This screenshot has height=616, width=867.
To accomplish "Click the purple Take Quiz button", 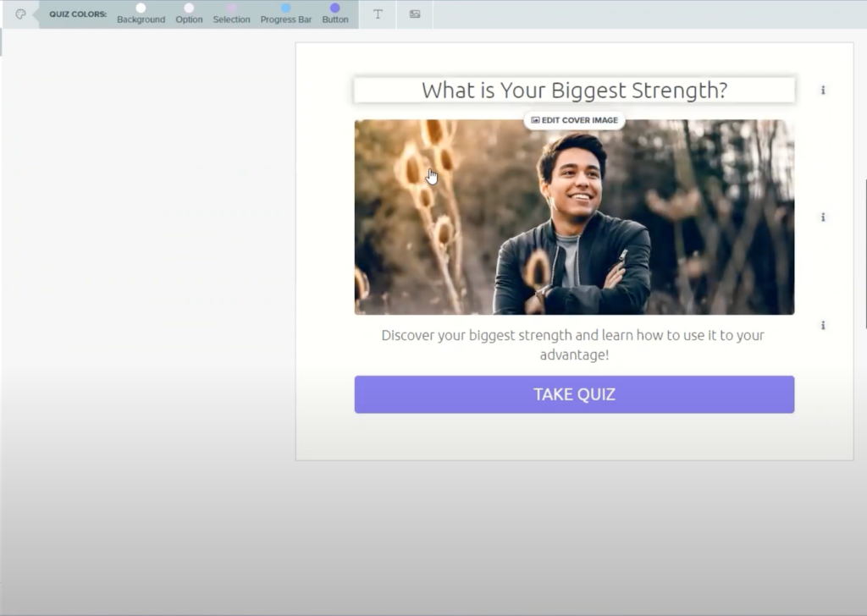I will click(575, 394).
